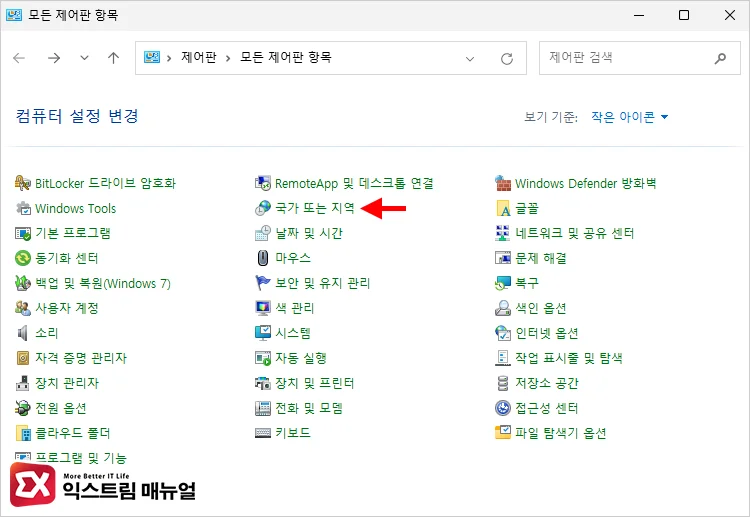Open the 프로그램 및 기능 link
Screen dimensions: 750x517
[81, 458]
